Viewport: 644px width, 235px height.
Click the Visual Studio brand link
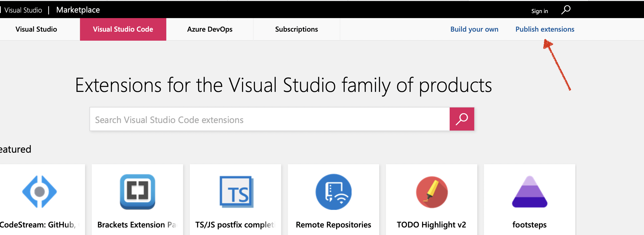click(23, 10)
